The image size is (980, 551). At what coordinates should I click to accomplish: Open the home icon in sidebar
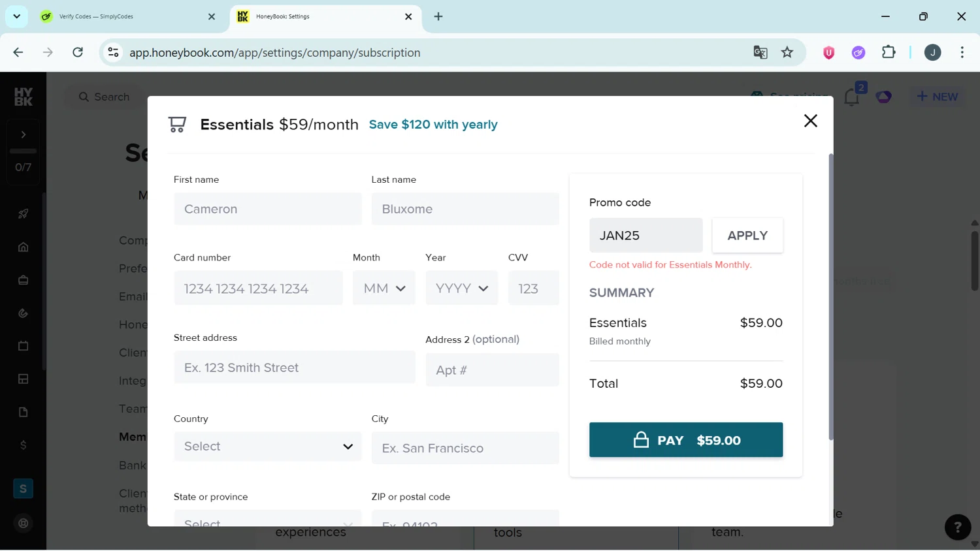tap(24, 247)
